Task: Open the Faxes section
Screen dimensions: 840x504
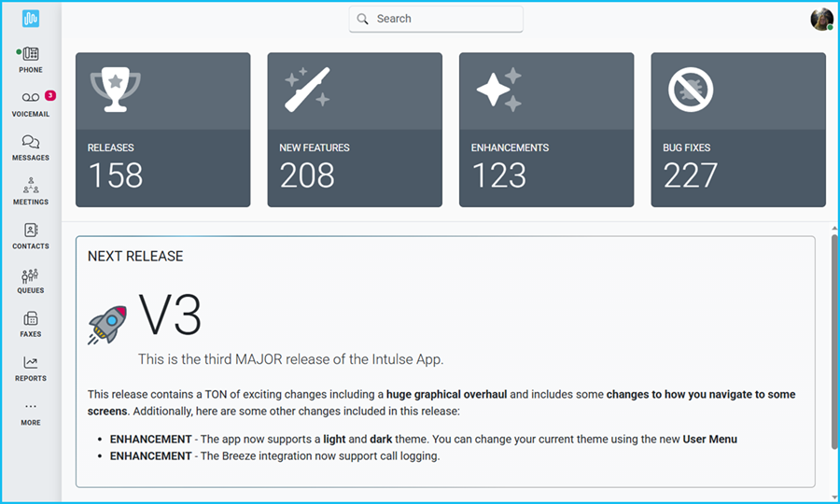Action: (31, 323)
